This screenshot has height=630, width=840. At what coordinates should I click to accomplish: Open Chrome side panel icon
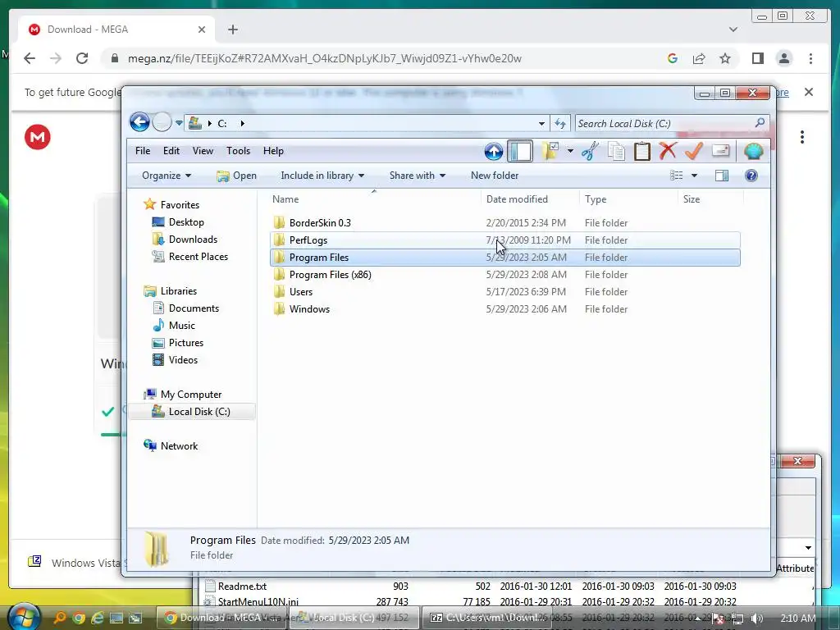pos(757,58)
